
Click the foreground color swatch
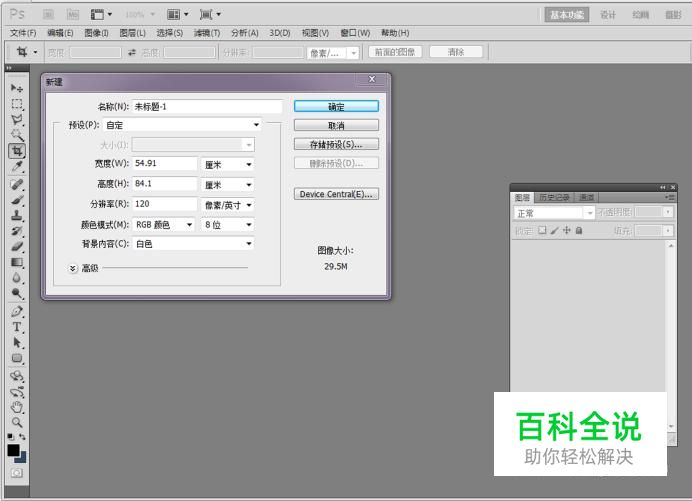pyautogui.click(x=14, y=450)
